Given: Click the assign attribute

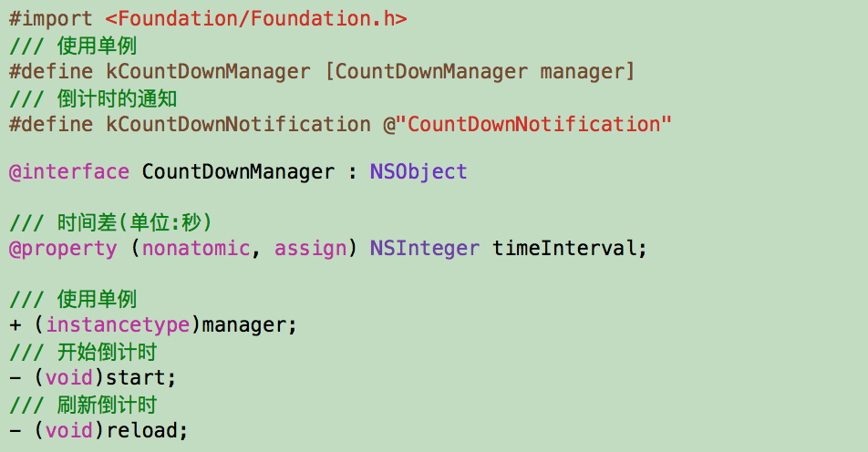Looking at the screenshot, I should [x=310, y=248].
